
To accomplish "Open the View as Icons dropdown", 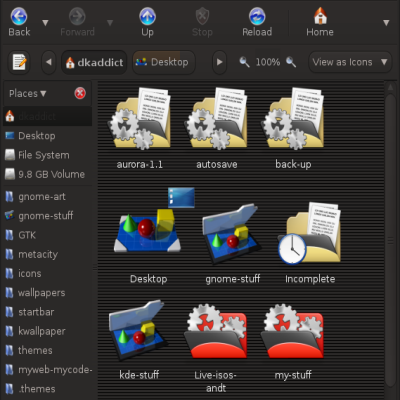I will pos(350,62).
